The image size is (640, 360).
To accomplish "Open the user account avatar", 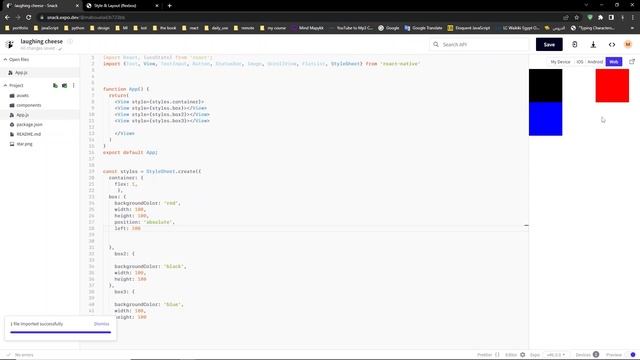I will click(x=628, y=44).
